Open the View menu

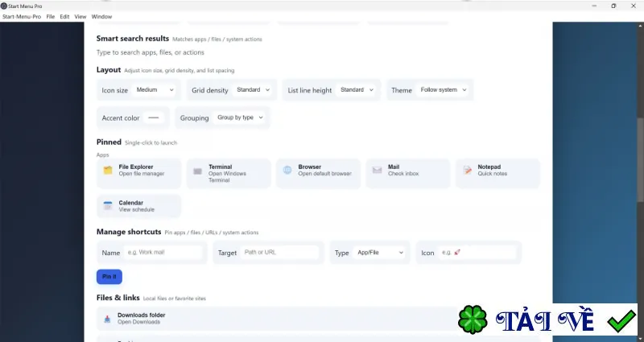pyautogui.click(x=80, y=17)
